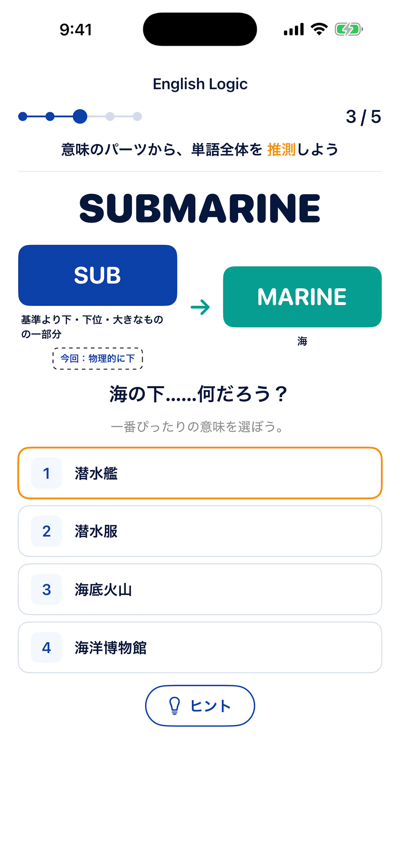The width and height of the screenshot is (400, 868).
Task: Tap the last grey progress dot
Action: [x=137, y=117]
